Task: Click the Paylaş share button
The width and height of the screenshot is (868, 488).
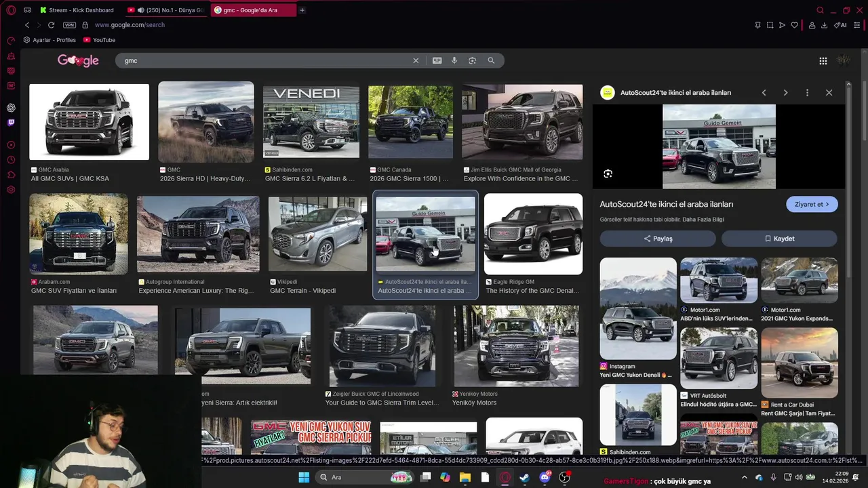Action: click(658, 239)
